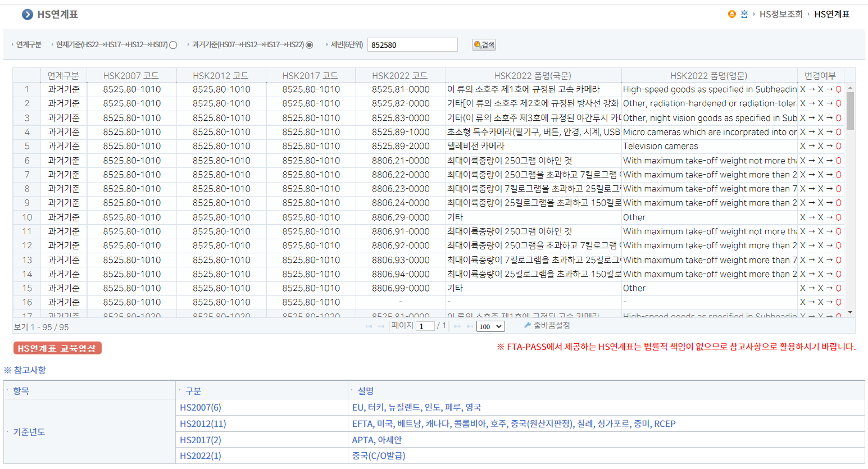The height and width of the screenshot is (469, 868).
Task: Select 현재기준(HS22→HS17→HS12→HS07) radio button
Action: coord(173,45)
